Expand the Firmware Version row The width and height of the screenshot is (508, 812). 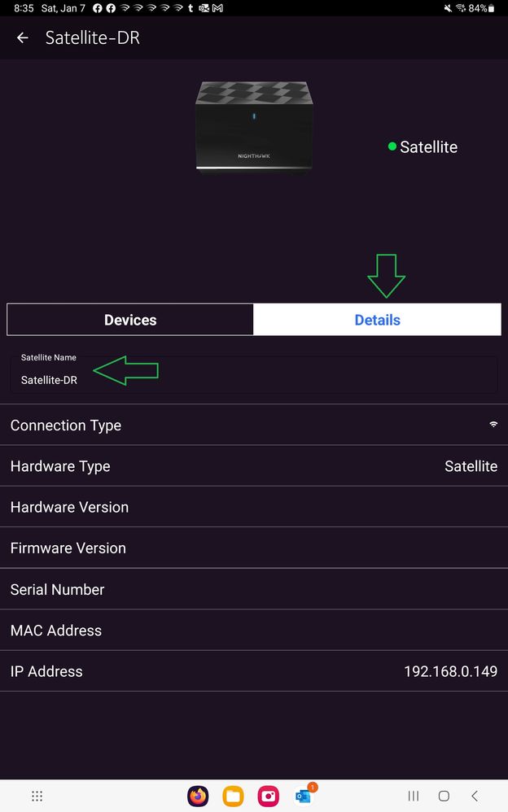click(253, 548)
